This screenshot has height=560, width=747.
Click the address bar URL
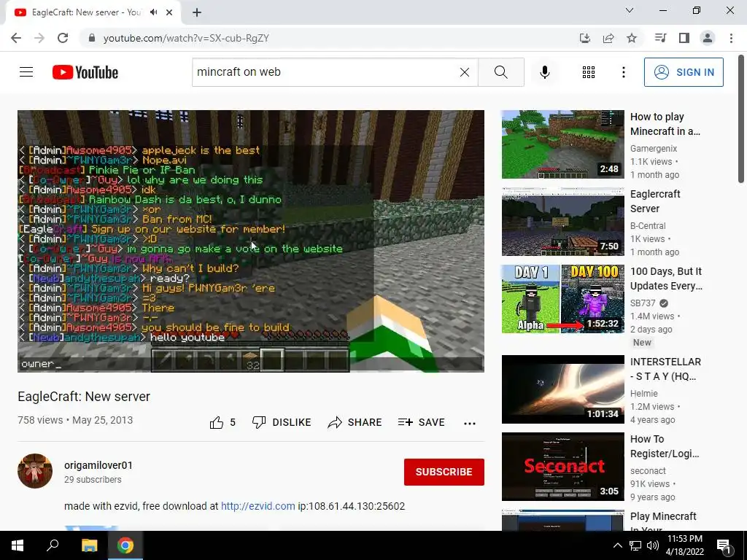tap(186, 38)
